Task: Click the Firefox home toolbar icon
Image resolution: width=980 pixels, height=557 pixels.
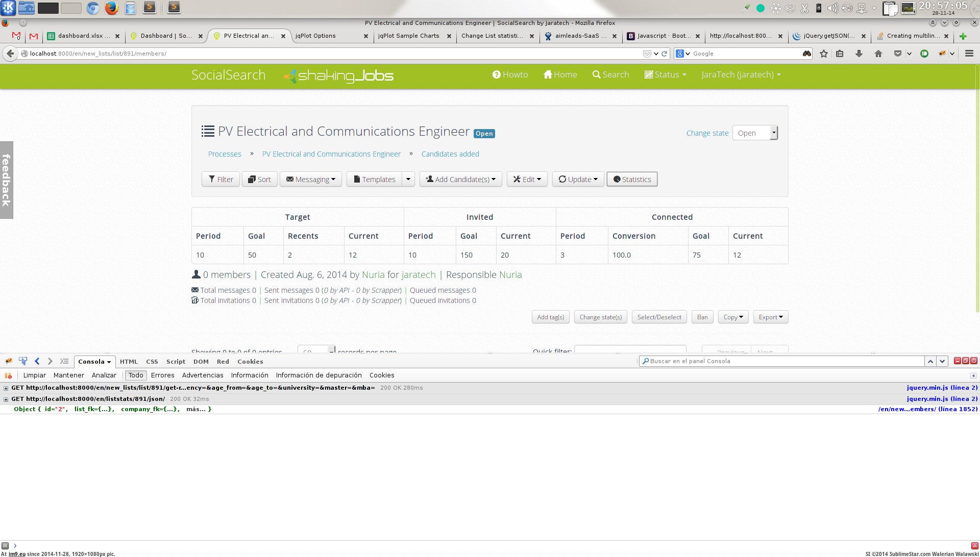Action: tap(878, 54)
